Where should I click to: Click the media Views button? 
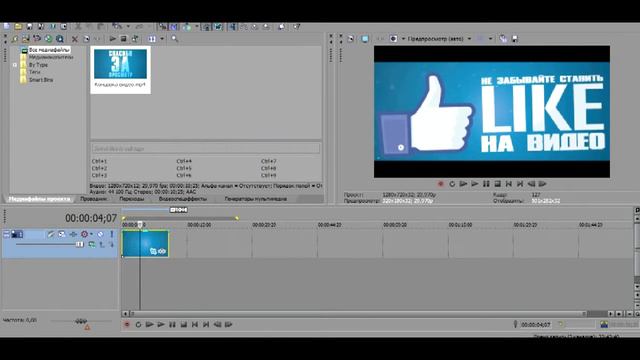(152, 39)
